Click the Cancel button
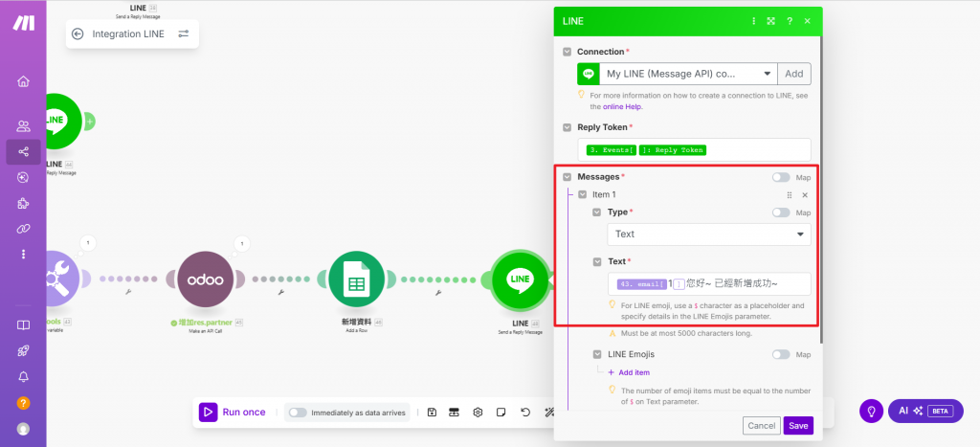 tap(761, 426)
